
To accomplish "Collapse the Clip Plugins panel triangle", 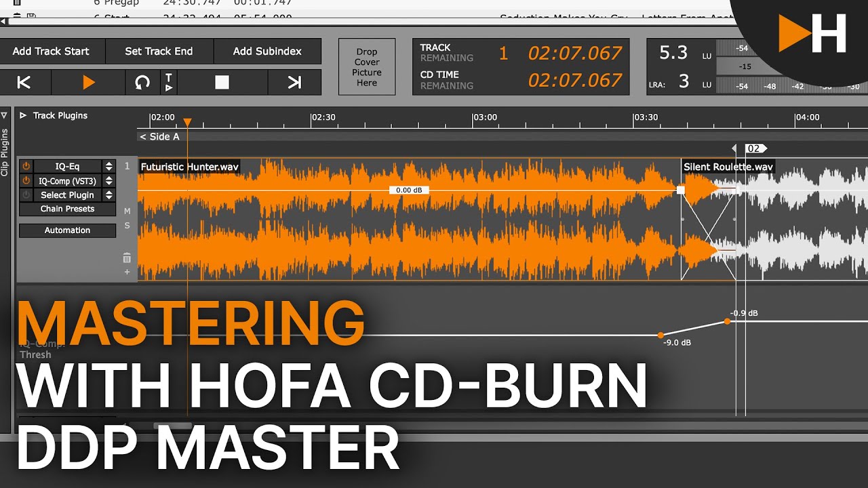I will [x=4, y=116].
